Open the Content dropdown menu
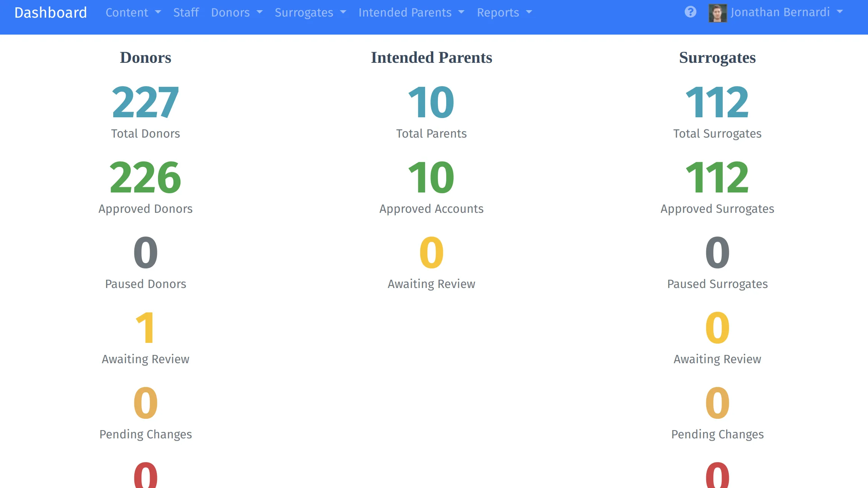 click(x=133, y=12)
